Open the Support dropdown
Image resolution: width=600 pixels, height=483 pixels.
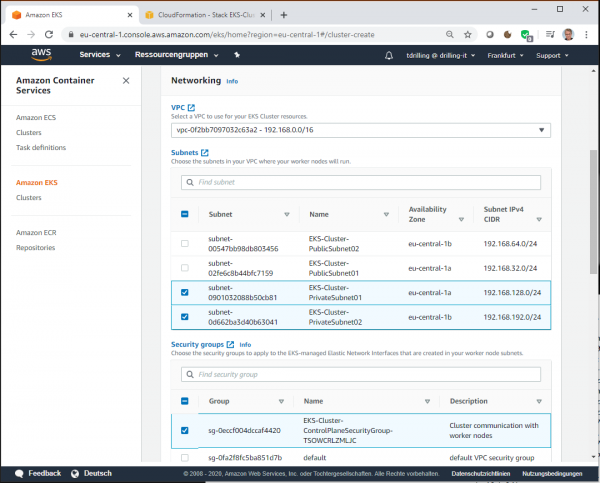click(x=552, y=55)
